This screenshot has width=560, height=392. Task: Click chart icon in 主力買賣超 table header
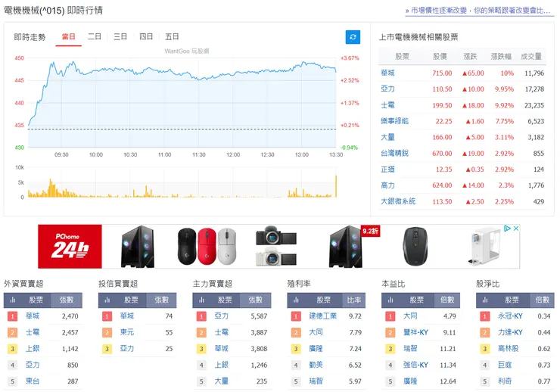point(201,300)
